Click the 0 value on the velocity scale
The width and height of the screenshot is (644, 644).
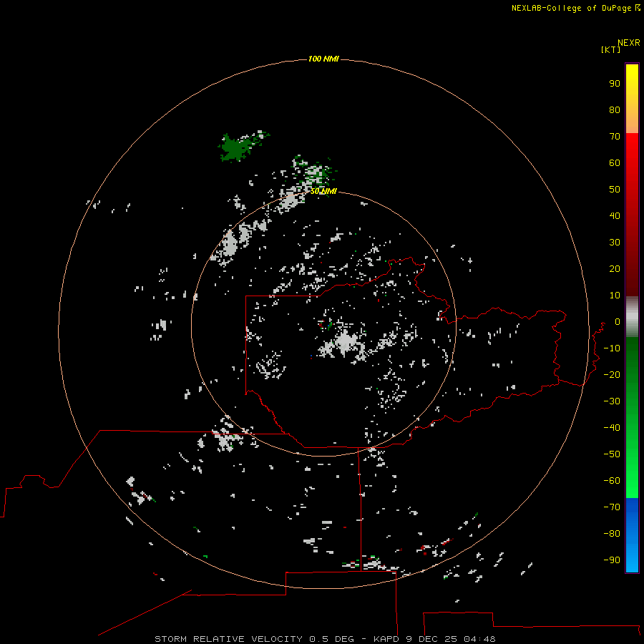click(x=618, y=321)
